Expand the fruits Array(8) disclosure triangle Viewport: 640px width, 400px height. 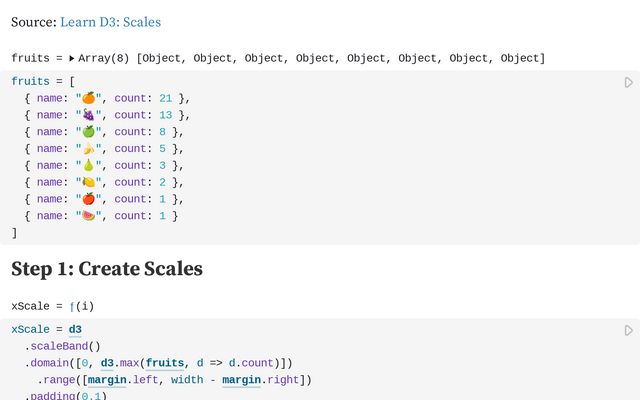click(x=71, y=58)
